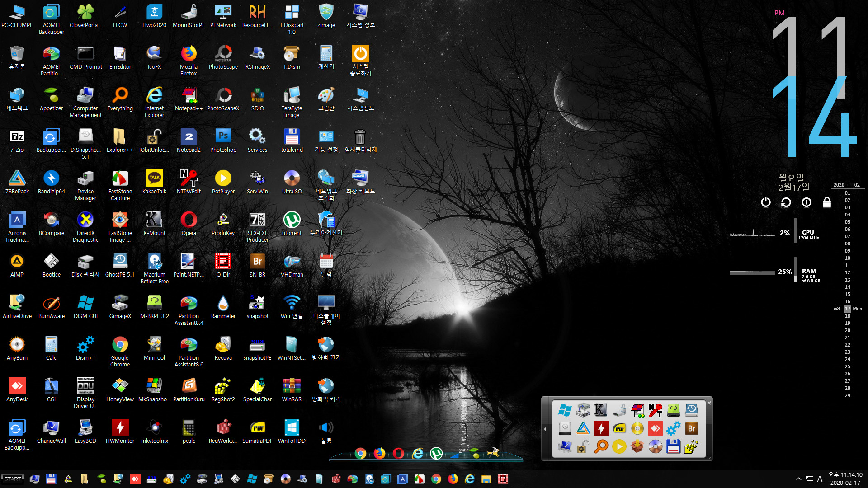The width and height of the screenshot is (868, 488).
Task: Open the 달력 calendar desktop icon
Action: click(x=326, y=265)
